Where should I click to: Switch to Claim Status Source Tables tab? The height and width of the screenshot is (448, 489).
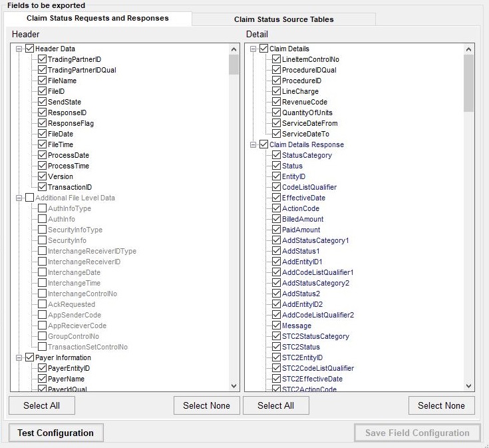[284, 19]
